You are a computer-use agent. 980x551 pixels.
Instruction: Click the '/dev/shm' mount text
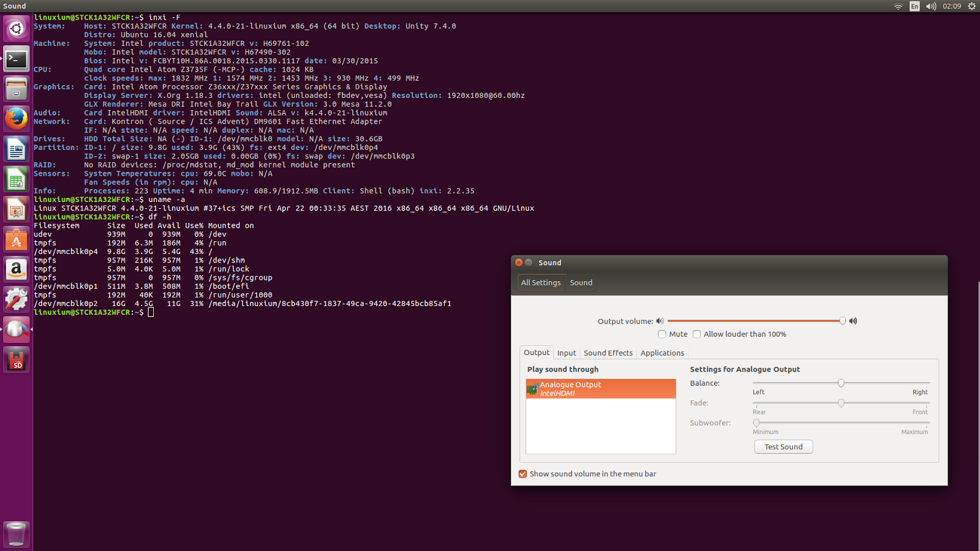click(x=227, y=260)
